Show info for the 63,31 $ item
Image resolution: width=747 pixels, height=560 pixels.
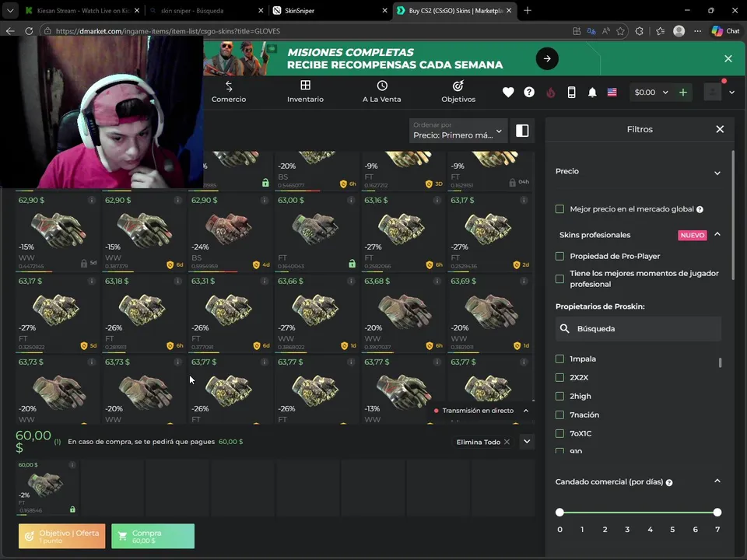point(264,281)
